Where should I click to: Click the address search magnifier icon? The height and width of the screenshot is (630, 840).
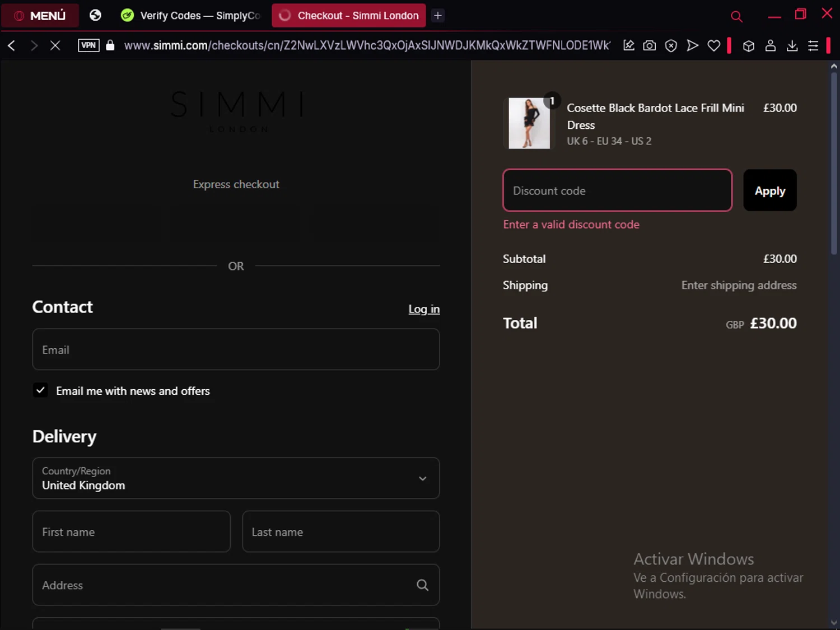[x=423, y=585]
